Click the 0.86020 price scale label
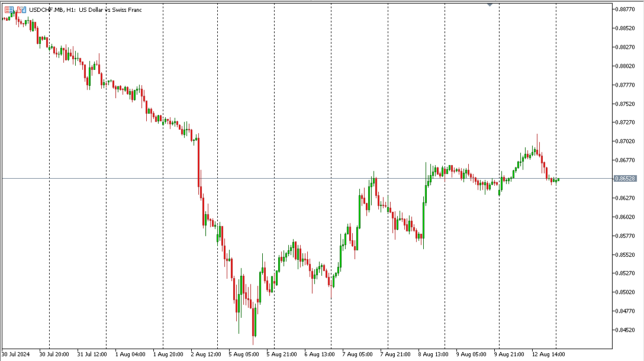The image size is (644, 361). click(625, 217)
